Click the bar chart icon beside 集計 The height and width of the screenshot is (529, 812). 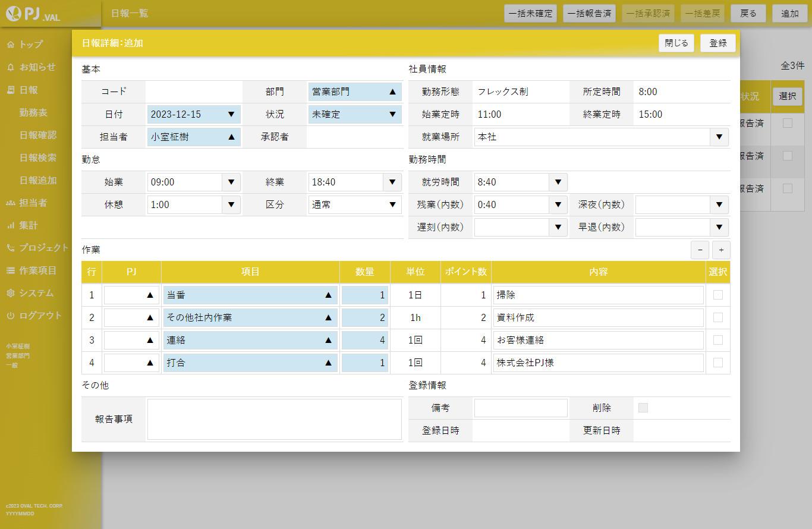pos(11,225)
